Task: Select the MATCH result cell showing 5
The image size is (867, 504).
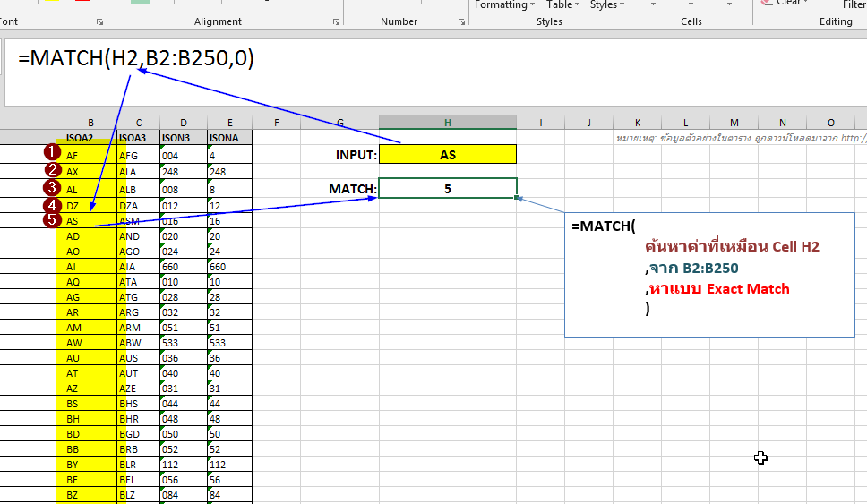Action: (448, 189)
